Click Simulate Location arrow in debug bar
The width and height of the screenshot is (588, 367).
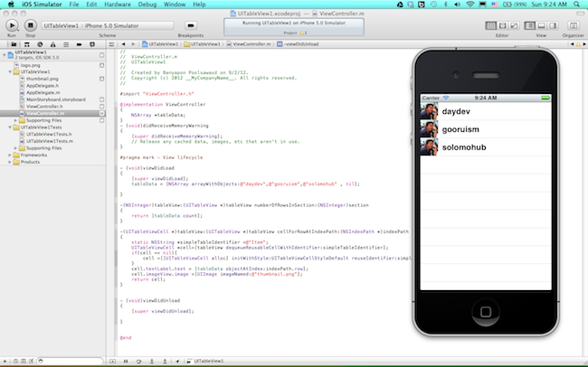coord(177,361)
